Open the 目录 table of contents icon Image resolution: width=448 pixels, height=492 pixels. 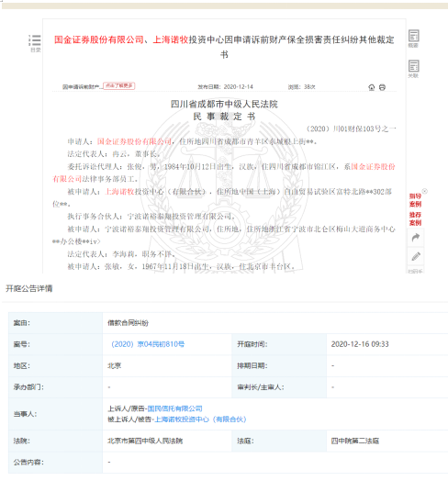tap(35, 42)
